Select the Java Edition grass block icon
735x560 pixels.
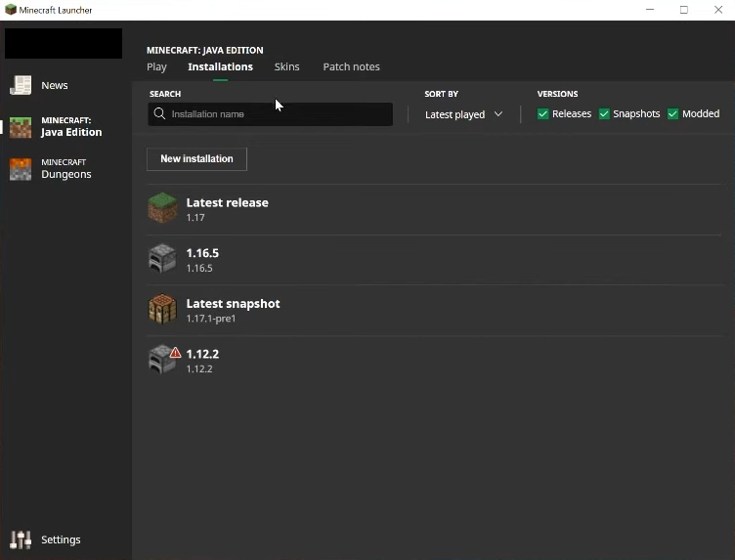(21, 127)
